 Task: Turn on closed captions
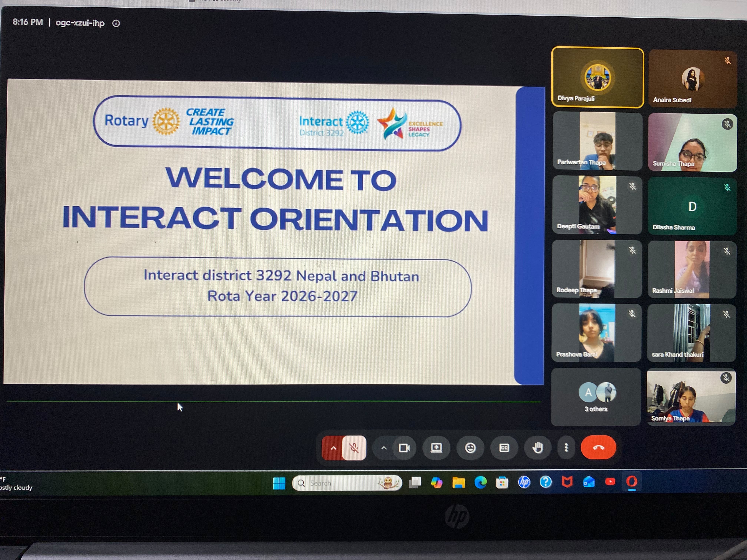point(504,448)
